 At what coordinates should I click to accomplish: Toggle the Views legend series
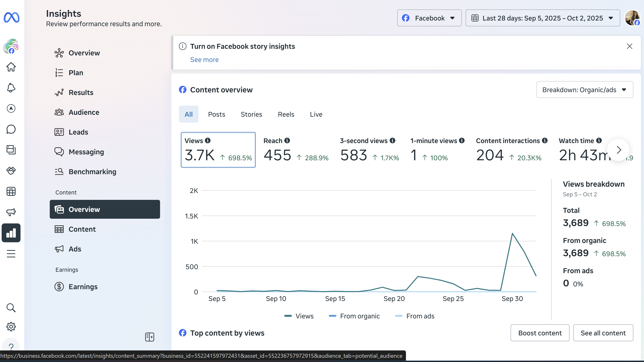tap(299, 316)
